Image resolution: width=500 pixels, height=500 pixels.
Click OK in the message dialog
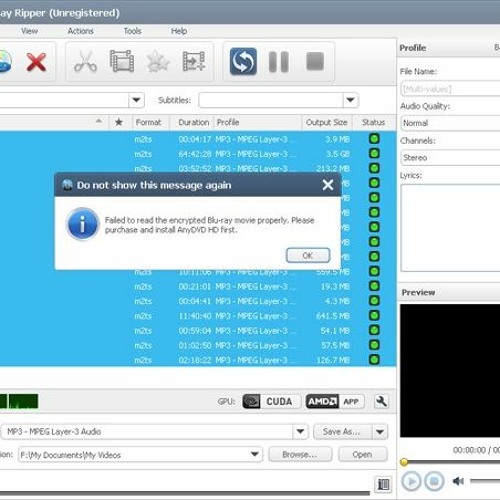tap(308, 255)
